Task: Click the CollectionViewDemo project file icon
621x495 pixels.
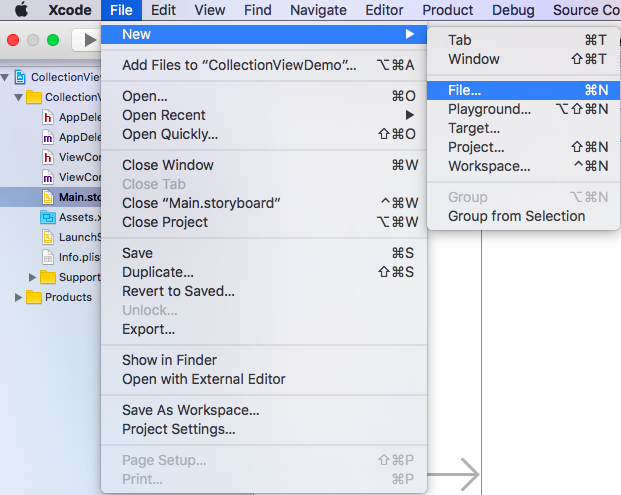Action: click(20, 77)
